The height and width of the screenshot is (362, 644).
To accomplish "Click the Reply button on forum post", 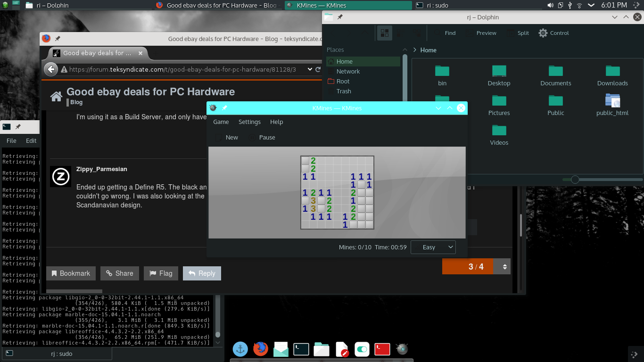I will click(x=202, y=273).
